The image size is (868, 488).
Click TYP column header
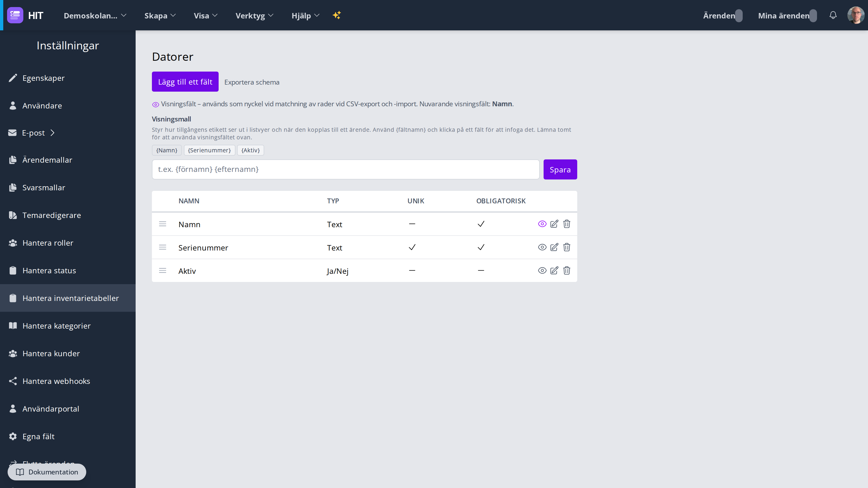pos(333,201)
